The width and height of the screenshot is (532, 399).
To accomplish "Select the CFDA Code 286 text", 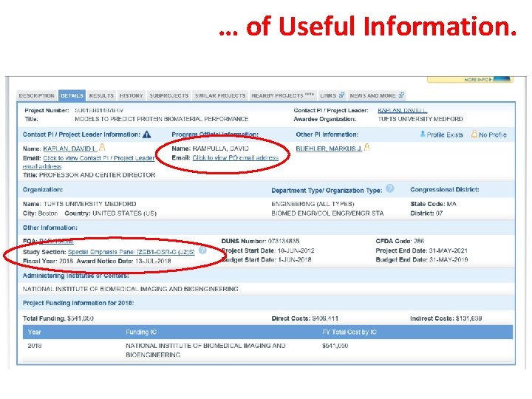I will click(x=400, y=241).
